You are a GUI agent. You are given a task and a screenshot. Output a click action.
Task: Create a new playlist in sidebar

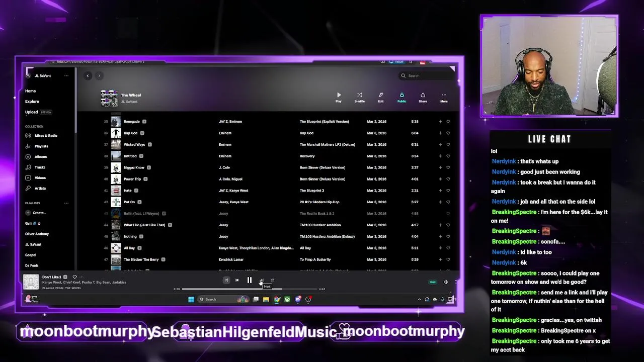(x=36, y=213)
